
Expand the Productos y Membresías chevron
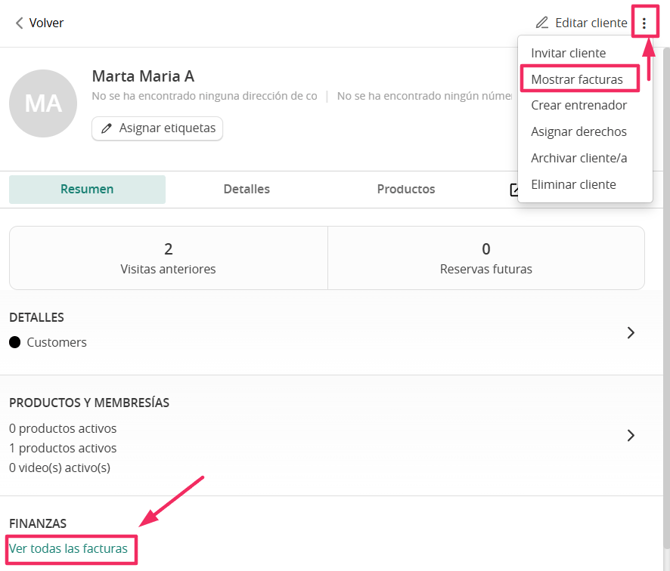(x=631, y=436)
